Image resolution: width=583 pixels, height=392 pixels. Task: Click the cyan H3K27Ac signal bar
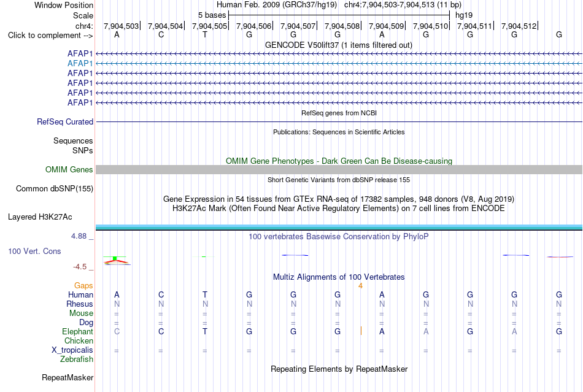(339, 227)
